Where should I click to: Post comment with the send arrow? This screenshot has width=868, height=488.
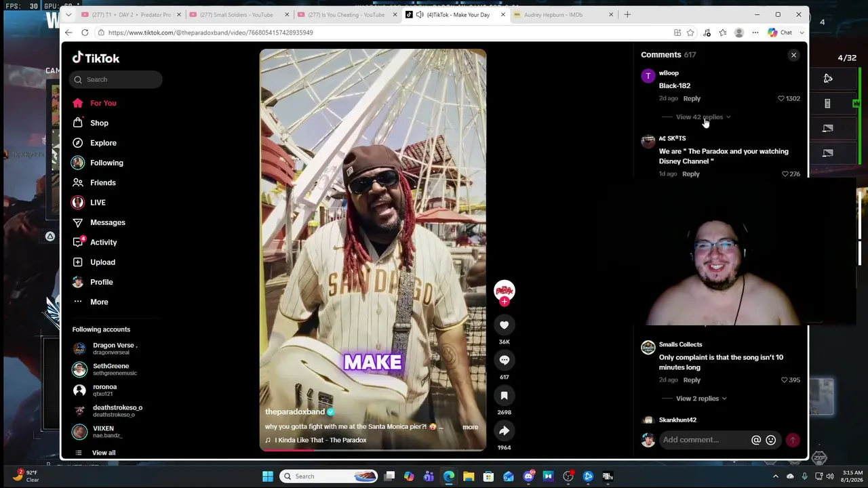click(x=793, y=441)
